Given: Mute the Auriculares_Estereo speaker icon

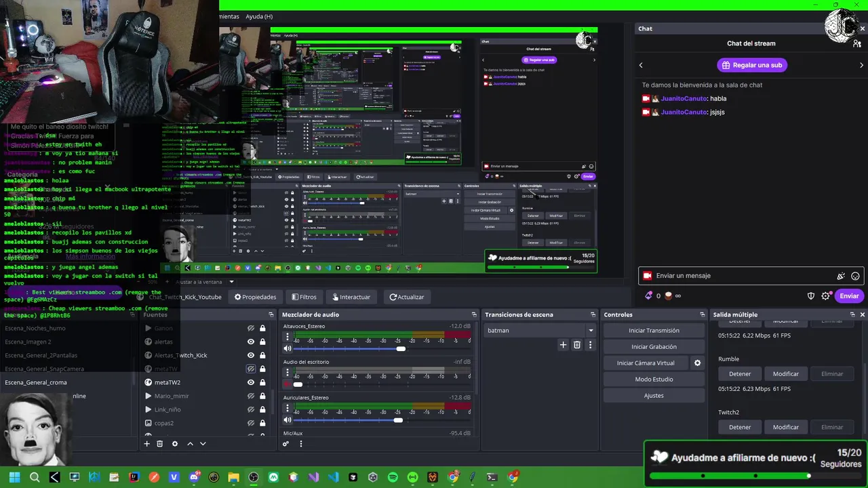Looking at the screenshot, I should (x=288, y=420).
